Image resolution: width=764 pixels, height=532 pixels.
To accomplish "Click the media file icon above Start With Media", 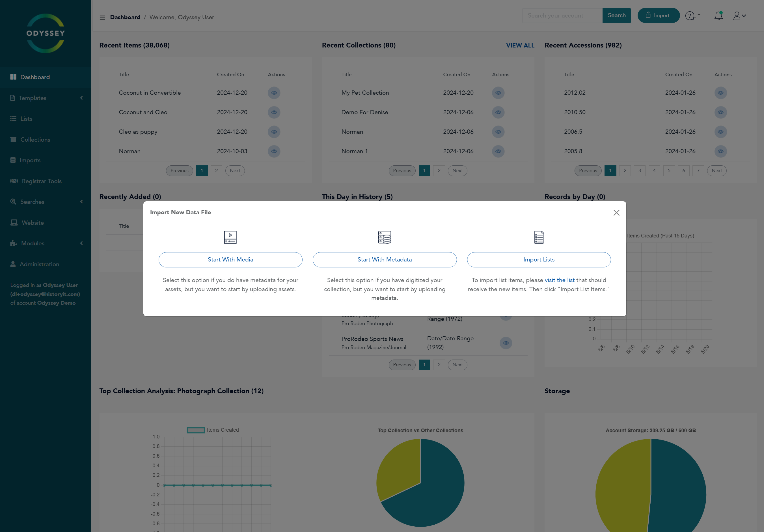I will click(x=230, y=237).
